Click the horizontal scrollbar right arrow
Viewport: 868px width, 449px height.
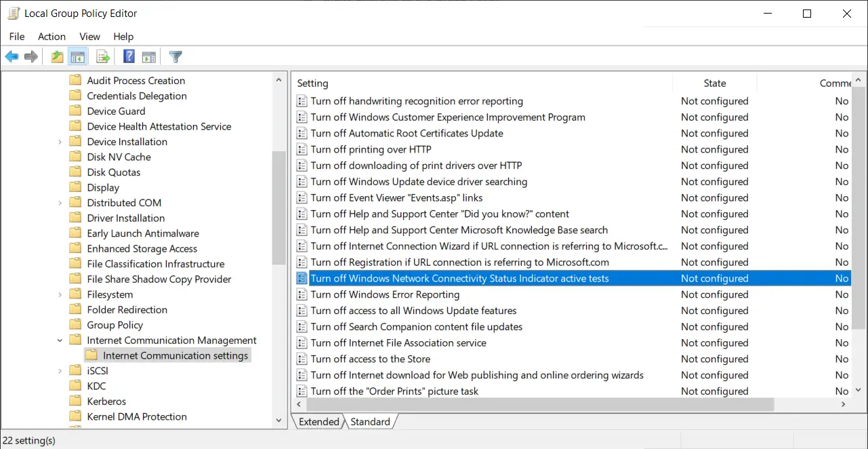(844, 404)
